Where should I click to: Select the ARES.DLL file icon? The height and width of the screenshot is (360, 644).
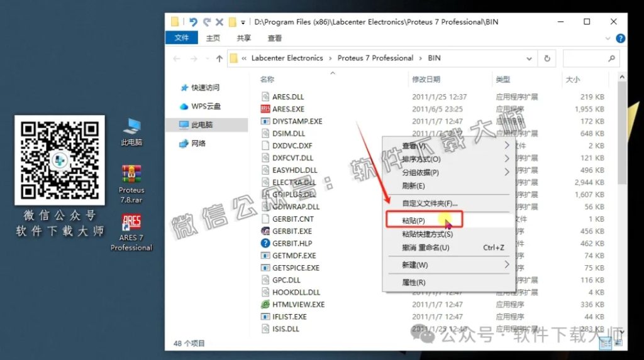coord(265,97)
